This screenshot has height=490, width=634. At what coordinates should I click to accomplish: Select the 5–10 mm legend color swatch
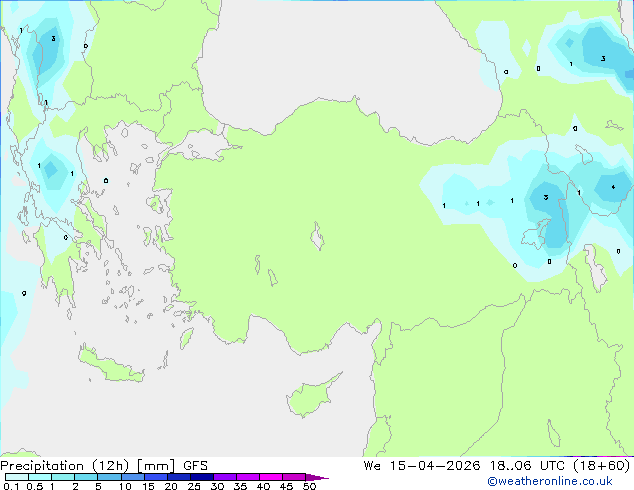(109, 477)
